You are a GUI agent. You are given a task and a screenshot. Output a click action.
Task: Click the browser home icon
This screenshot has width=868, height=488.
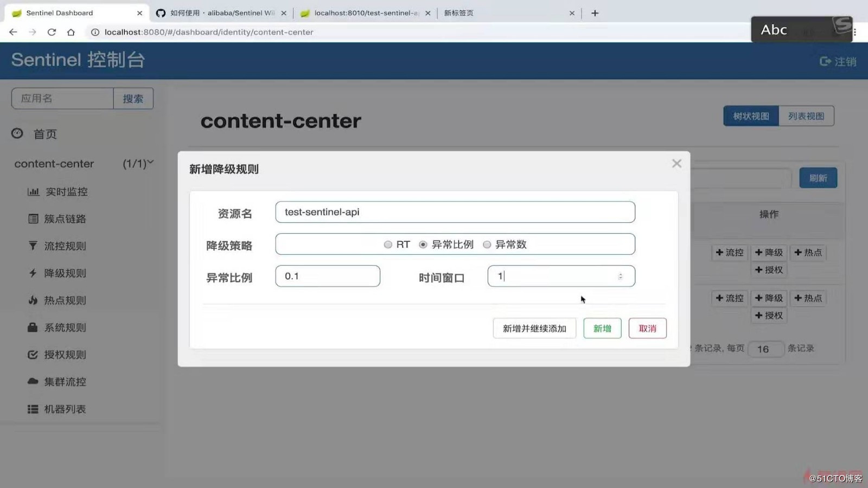coord(71,32)
